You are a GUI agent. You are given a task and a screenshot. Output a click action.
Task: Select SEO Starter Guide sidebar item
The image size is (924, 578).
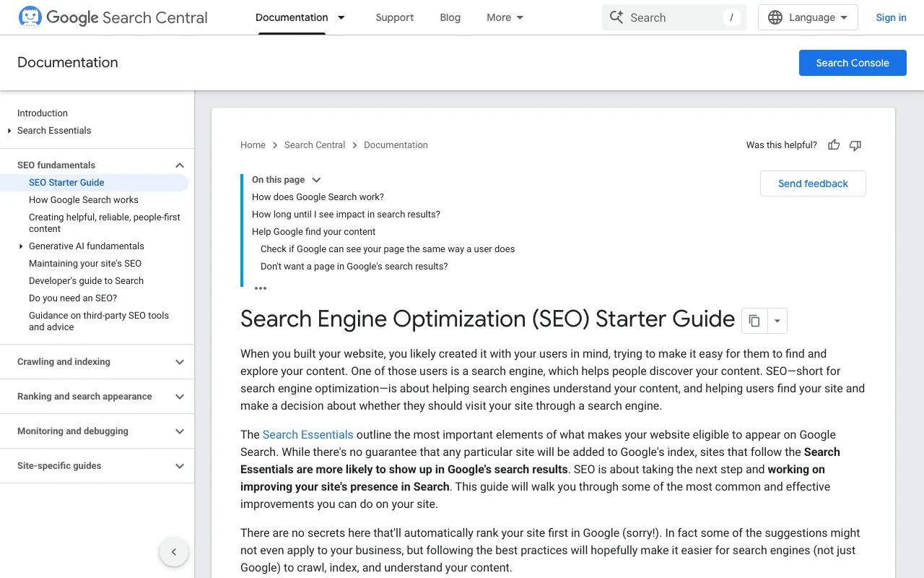pyautogui.click(x=94, y=183)
